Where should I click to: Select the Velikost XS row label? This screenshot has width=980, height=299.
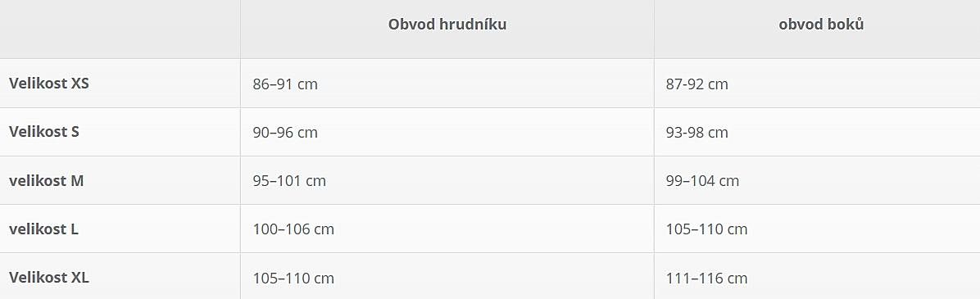(x=48, y=83)
